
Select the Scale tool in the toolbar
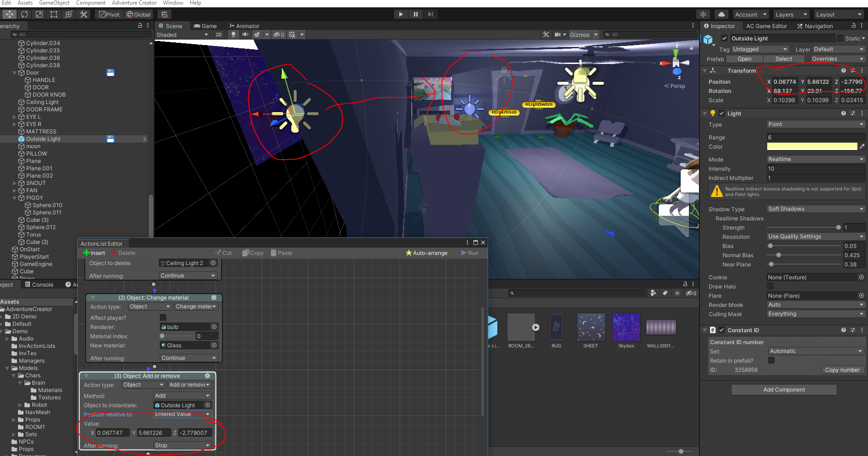[39, 14]
